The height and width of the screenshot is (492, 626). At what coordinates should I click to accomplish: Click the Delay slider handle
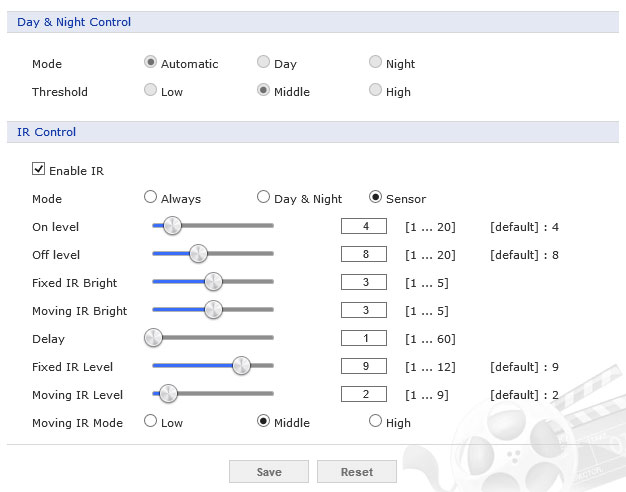tap(153, 338)
